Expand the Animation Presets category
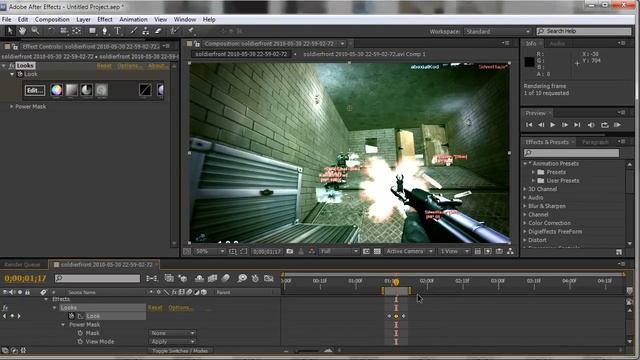Viewport: 640px width, 360px height. click(525, 164)
